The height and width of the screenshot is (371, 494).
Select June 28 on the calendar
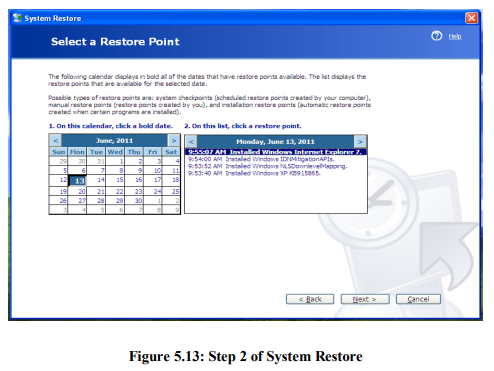point(96,200)
